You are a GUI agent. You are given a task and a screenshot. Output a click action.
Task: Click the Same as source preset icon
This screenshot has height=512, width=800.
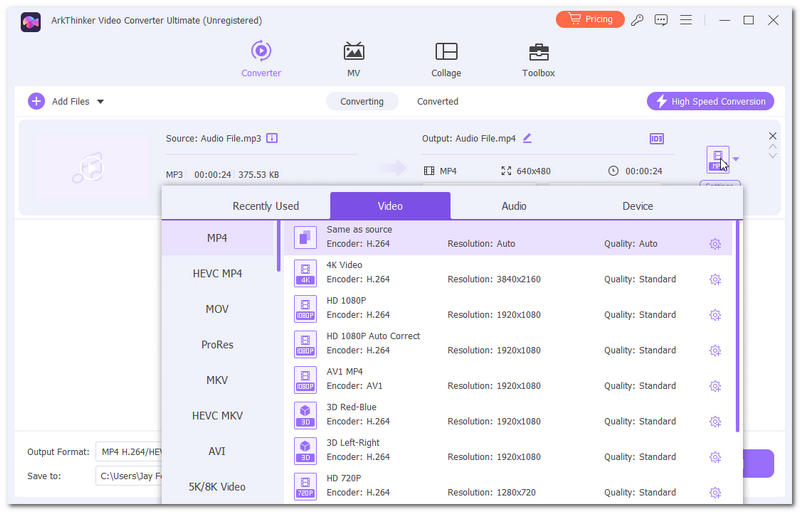coord(305,237)
